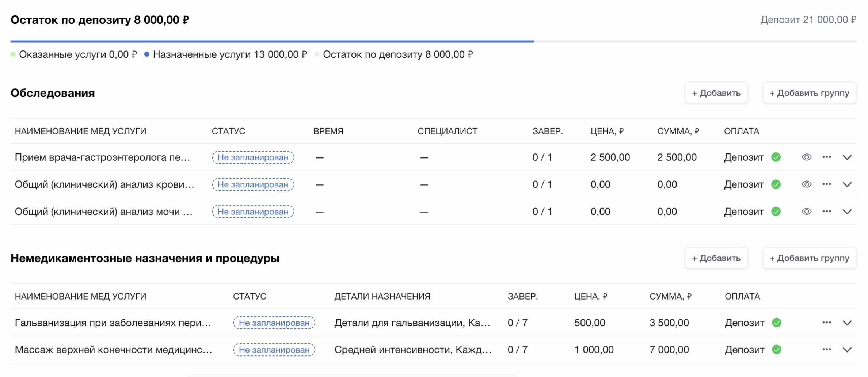Click Не запланирован status badge for Массаж
868x377 pixels.
274,350
